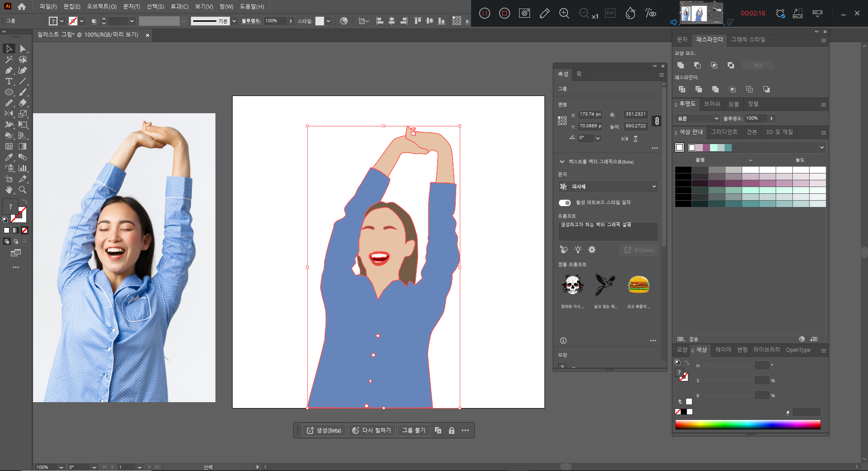Click the color spectrum bar in the Color panel

[748, 424]
